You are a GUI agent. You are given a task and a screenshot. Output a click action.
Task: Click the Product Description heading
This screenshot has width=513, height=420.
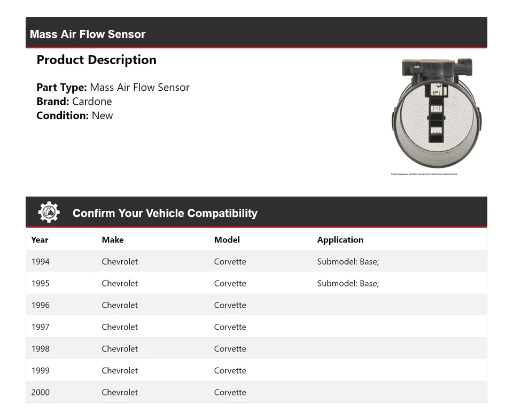tap(97, 60)
